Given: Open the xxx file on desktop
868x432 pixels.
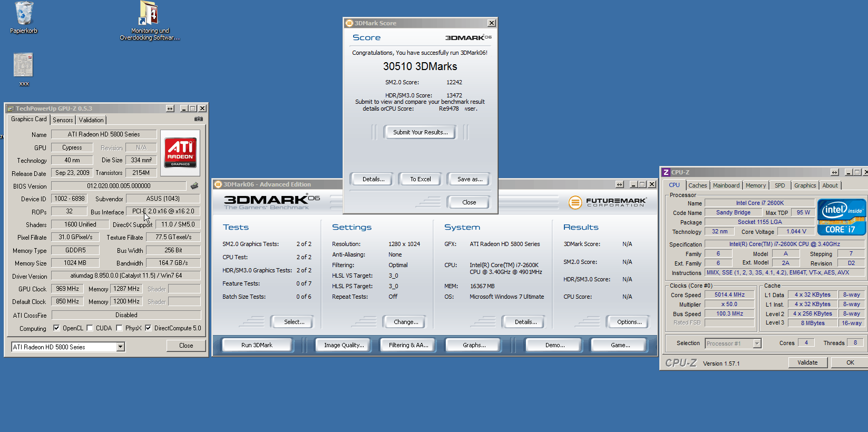Looking at the screenshot, I should (23, 65).
